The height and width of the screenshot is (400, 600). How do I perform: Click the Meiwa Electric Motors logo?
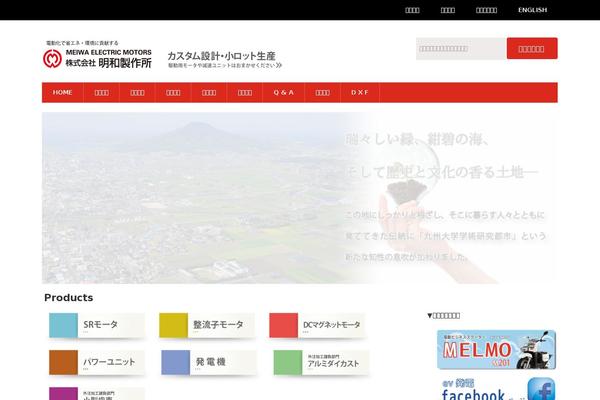[97, 55]
